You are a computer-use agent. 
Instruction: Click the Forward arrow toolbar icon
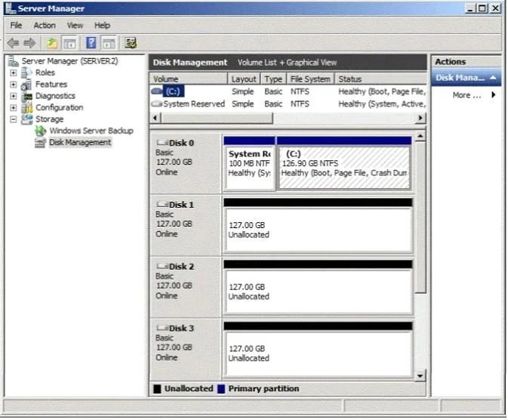pyautogui.click(x=29, y=43)
